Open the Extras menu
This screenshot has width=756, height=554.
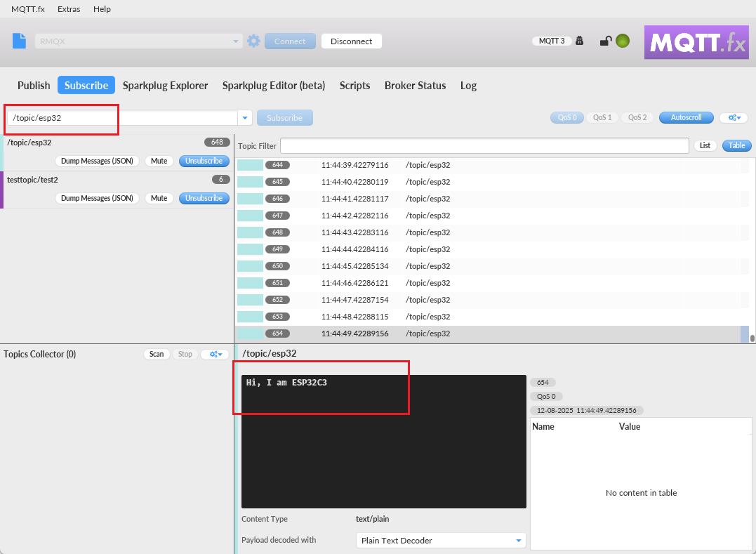click(x=69, y=9)
